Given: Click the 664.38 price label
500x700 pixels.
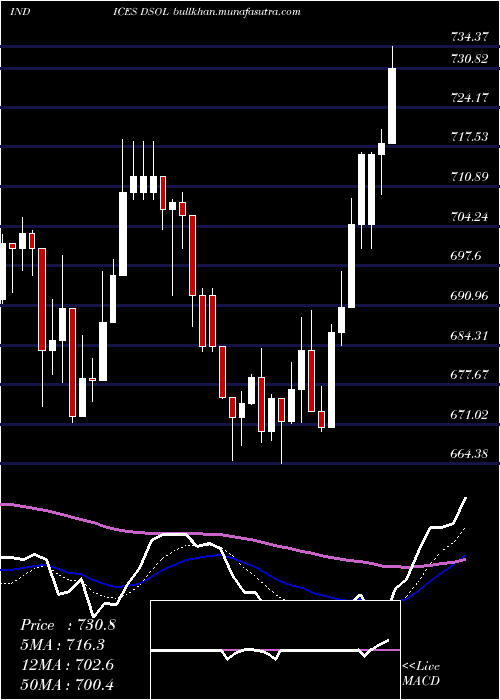Looking at the screenshot, I should [469, 454].
